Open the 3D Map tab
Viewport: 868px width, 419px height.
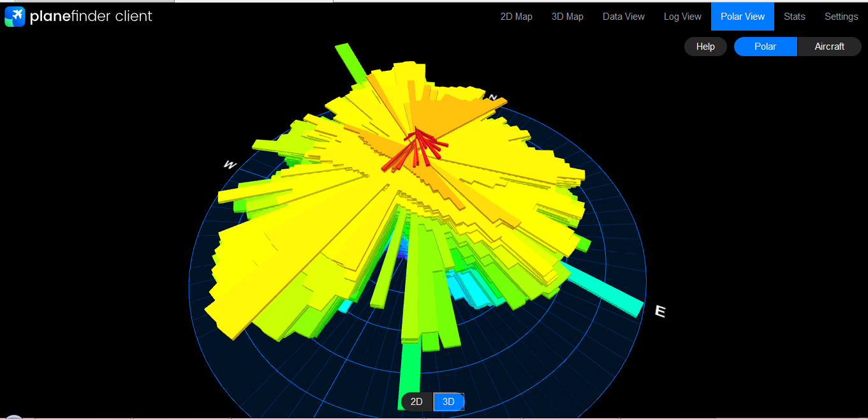pos(567,17)
